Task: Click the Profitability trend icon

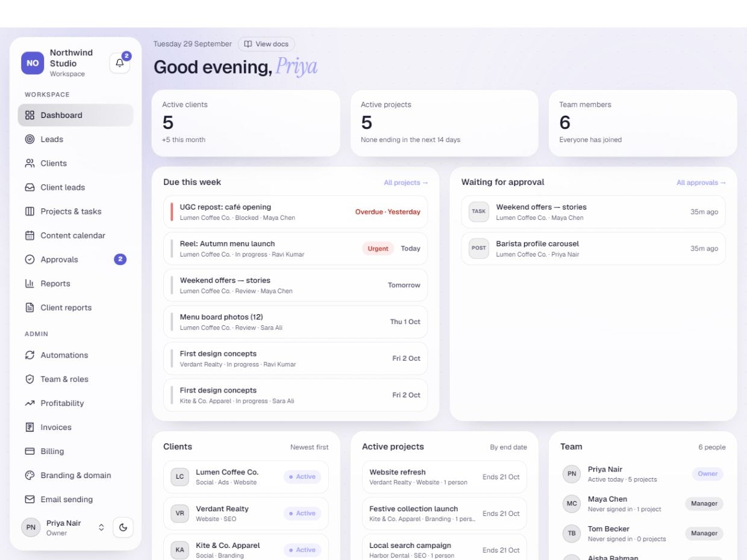Action: pos(30,403)
